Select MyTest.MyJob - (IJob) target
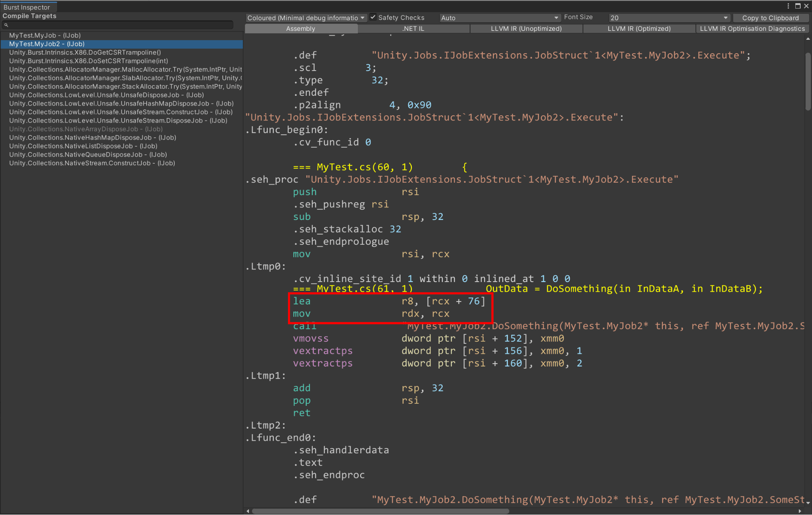Viewport: 812px width, 515px height. (x=121, y=35)
